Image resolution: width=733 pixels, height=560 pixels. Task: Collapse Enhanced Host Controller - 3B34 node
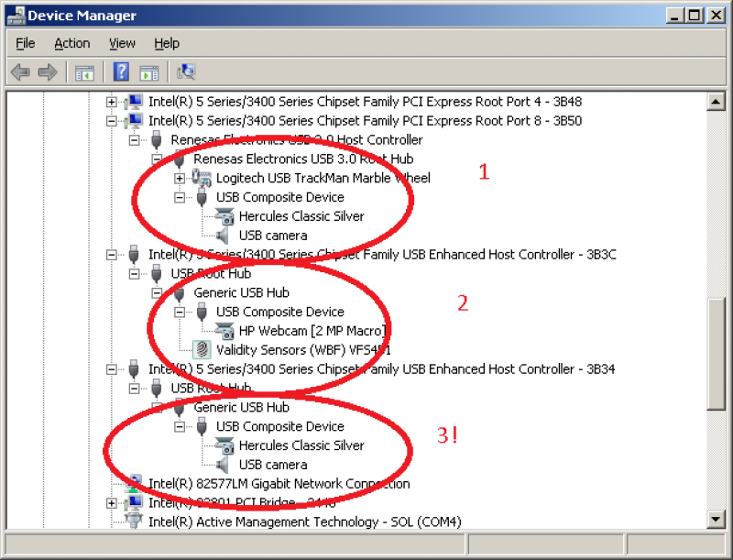click(111, 369)
